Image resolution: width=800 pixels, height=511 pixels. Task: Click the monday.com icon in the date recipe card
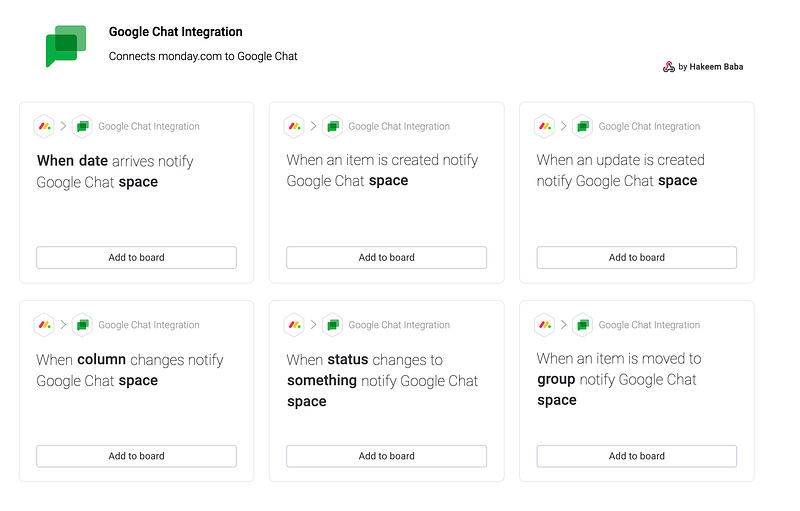click(44, 126)
